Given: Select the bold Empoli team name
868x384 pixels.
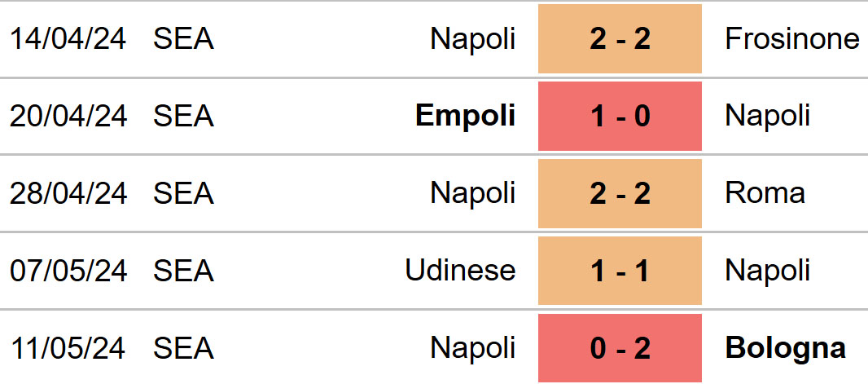Looking at the screenshot, I should pos(466,117).
